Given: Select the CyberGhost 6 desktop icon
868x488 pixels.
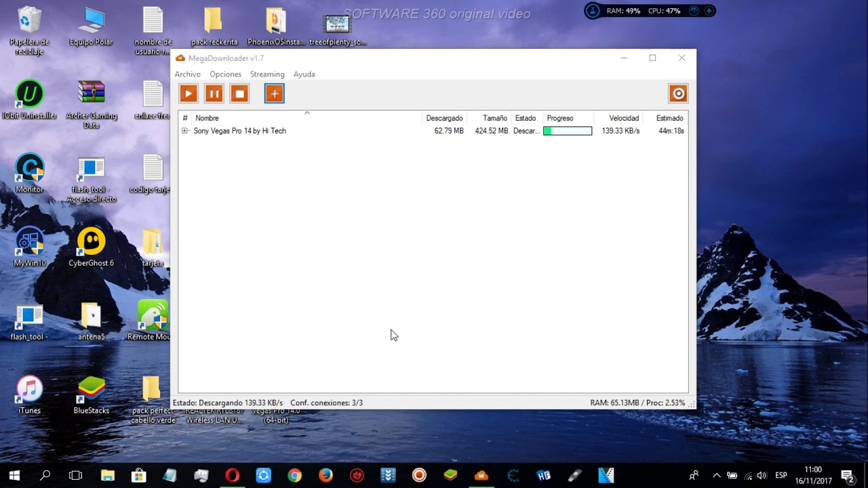Looking at the screenshot, I should point(91,247).
